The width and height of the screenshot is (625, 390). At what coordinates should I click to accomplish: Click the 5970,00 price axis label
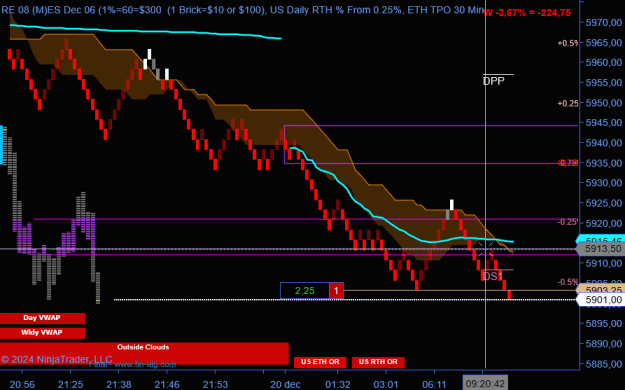click(x=604, y=23)
